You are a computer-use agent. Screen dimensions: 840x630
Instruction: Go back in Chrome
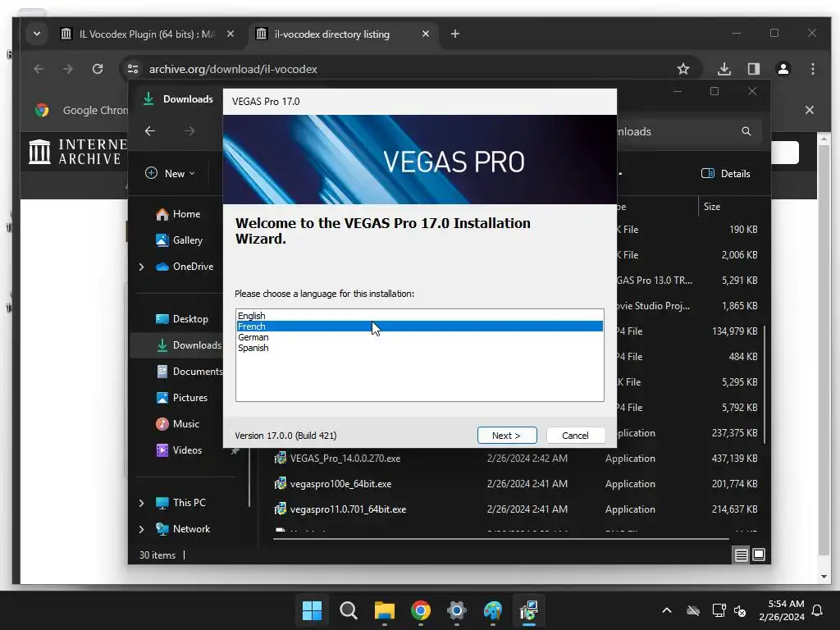click(39, 69)
